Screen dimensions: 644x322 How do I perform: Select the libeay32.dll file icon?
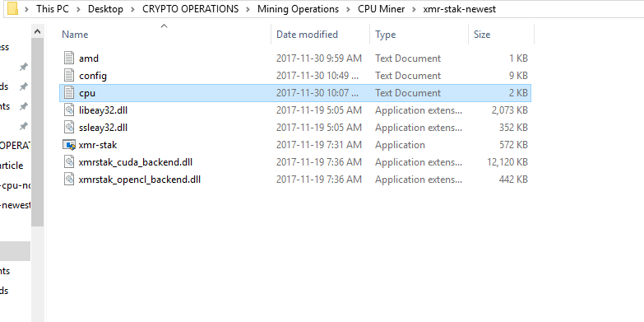pyautogui.click(x=69, y=110)
